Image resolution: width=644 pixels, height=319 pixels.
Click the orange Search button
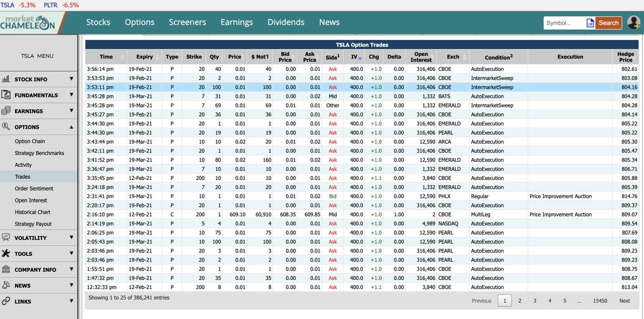[609, 23]
